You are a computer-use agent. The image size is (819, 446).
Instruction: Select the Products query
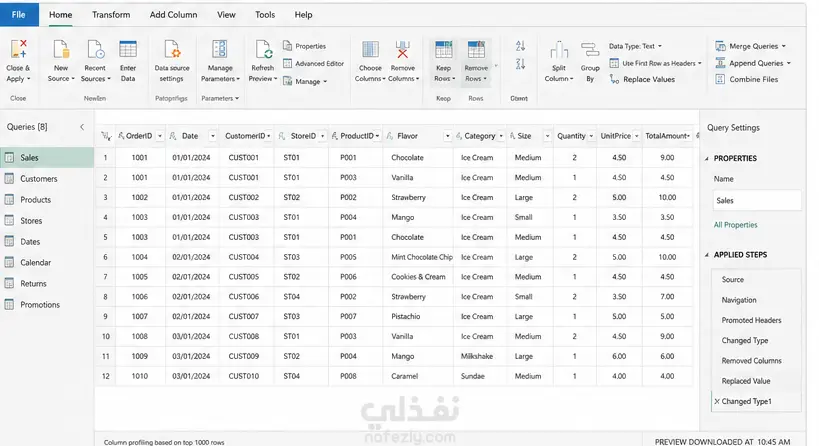click(47, 199)
